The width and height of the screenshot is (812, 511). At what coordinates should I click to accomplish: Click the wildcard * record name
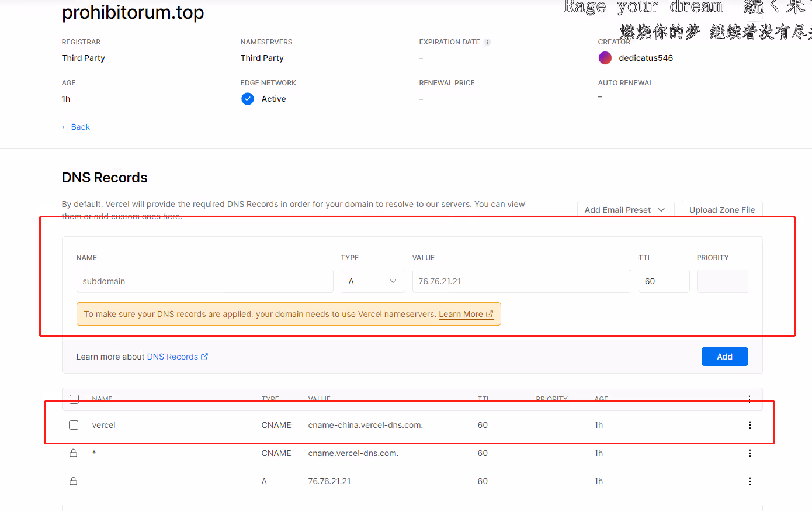[94, 453]
